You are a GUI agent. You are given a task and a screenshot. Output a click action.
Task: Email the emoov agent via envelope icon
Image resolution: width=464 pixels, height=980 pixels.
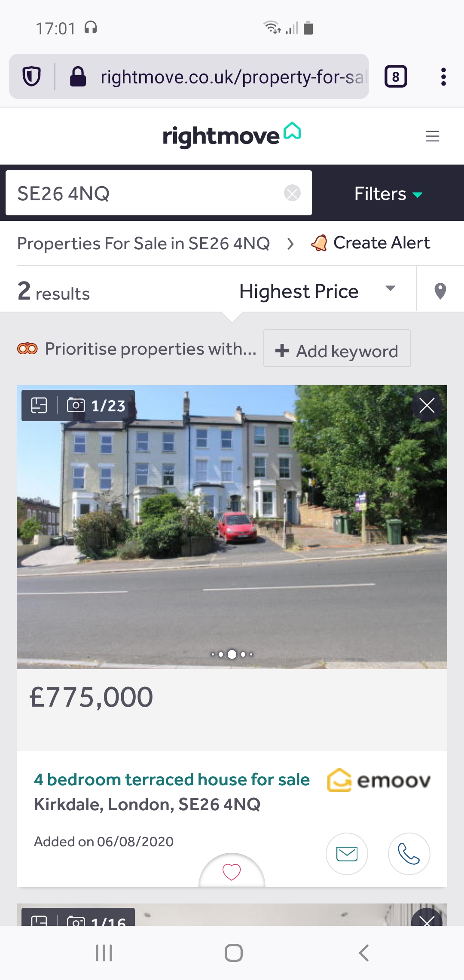point(347,854)
